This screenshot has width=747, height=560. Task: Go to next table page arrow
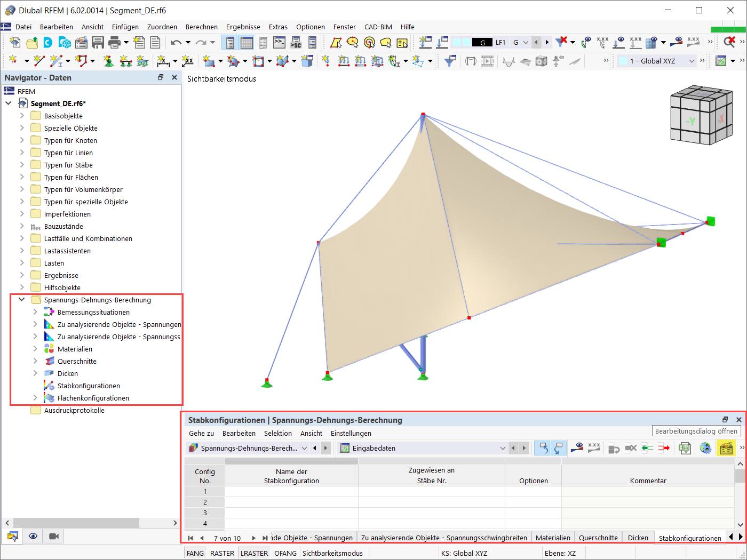(x=254, y=538)
